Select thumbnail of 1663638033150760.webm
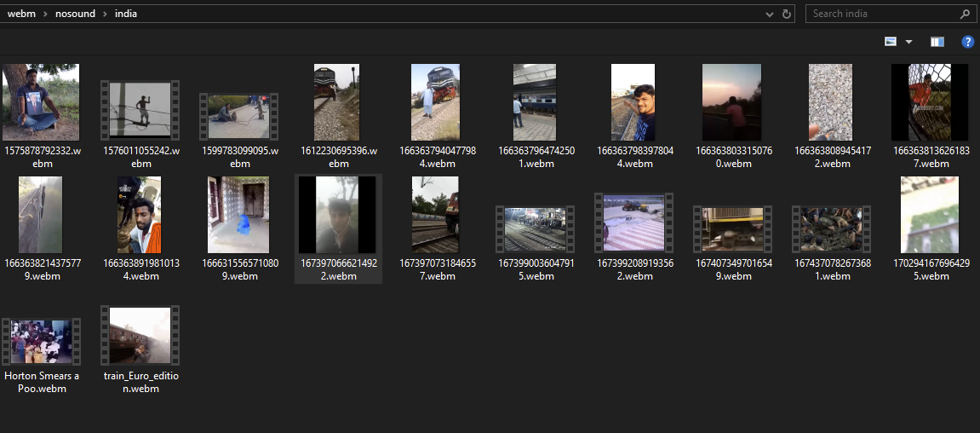 point(732,102)
